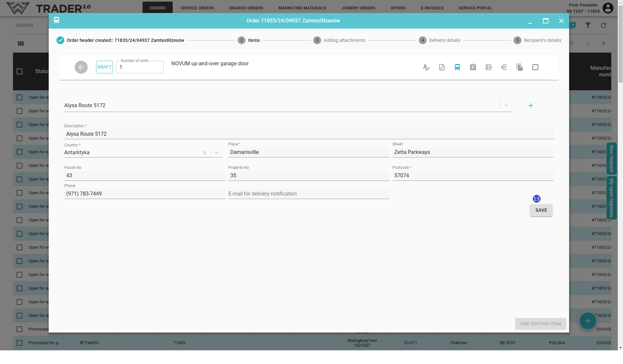
Task: Switch to the Service Orders tab
Action: [197, 8]
